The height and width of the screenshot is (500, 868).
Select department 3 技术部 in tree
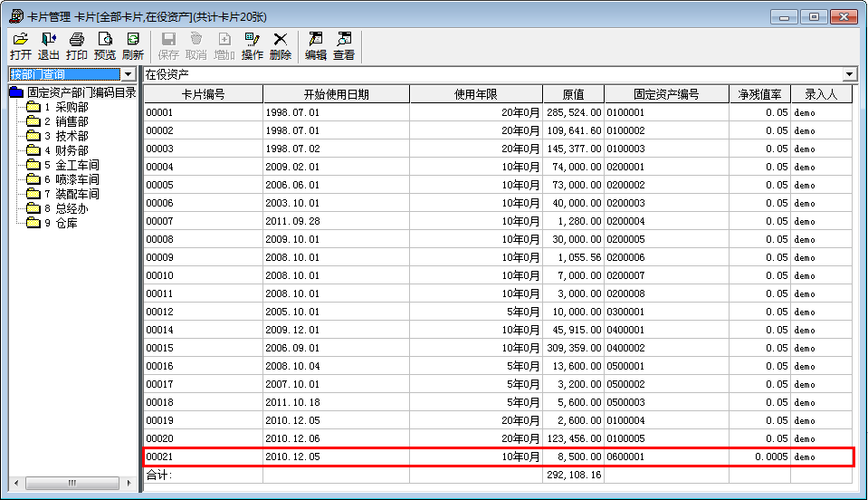[x=66, y=136]
